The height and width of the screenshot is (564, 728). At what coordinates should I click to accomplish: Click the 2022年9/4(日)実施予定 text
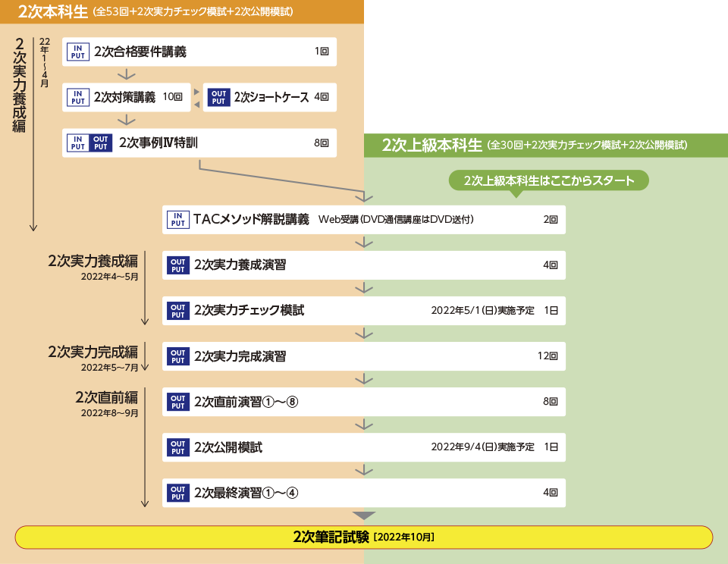[482, 447]
